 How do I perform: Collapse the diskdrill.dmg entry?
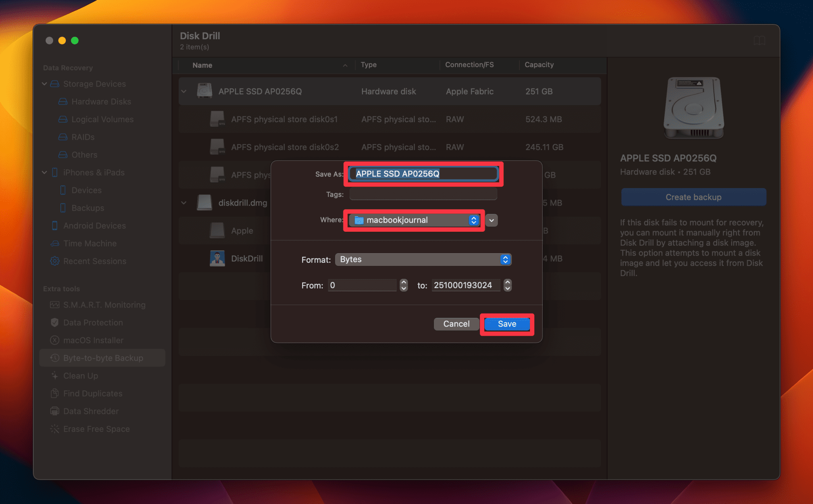tap(184, 202)
